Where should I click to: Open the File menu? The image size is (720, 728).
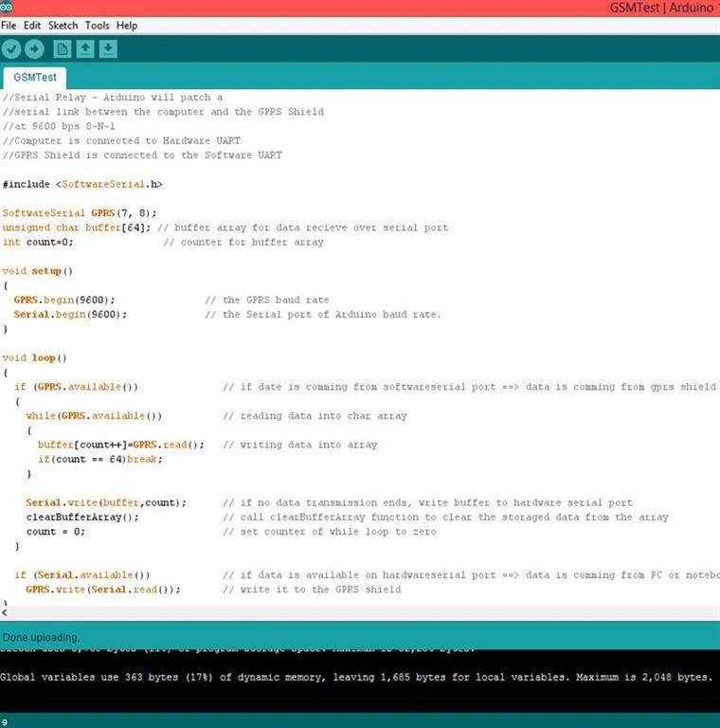(9, 26)
